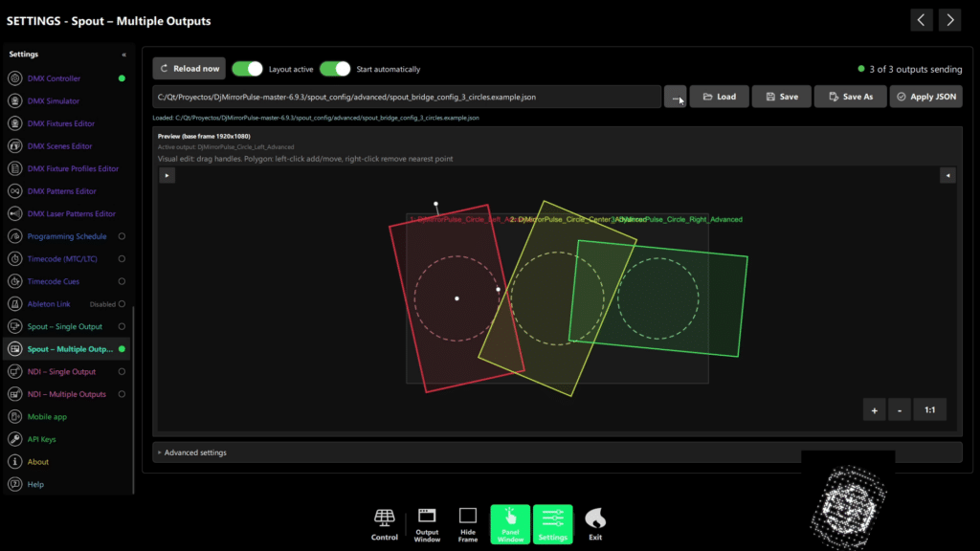The image size is (980, 551).
Task: Click the NDI – Multiple Outputs status circle
Action: [x=122, y=393]
